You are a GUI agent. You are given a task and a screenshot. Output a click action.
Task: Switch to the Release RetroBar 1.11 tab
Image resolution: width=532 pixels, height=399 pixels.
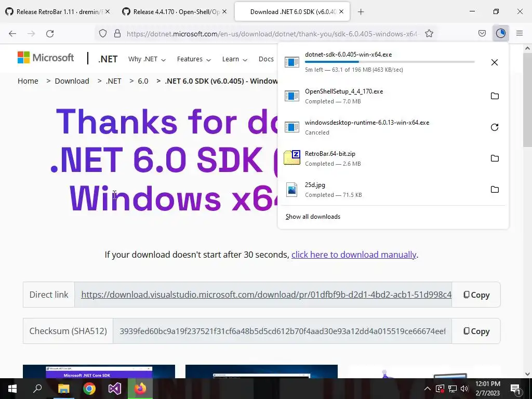57,11
